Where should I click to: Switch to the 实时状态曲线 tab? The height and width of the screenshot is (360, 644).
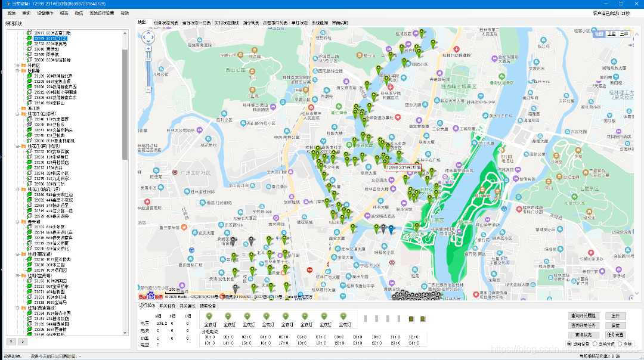pos(226,23)
